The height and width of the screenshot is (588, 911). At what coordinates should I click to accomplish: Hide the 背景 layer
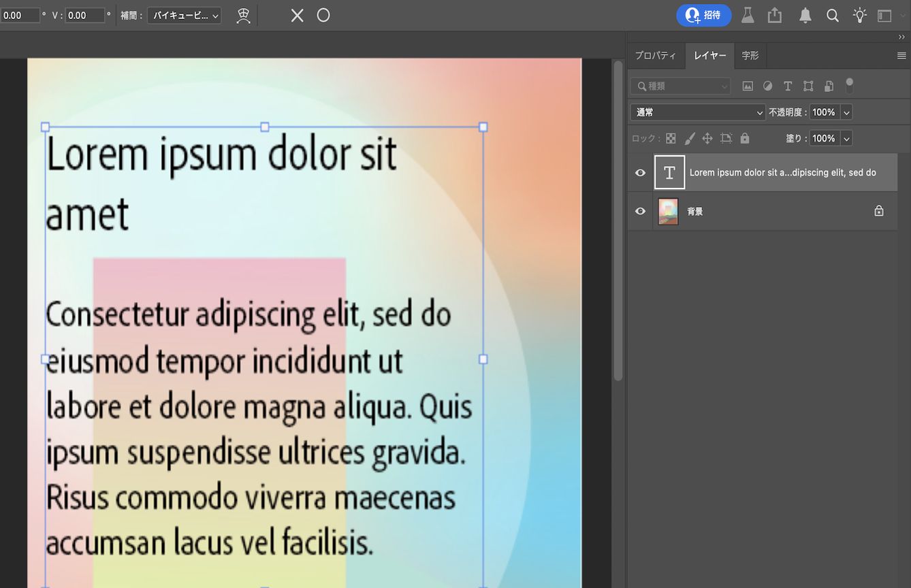tap(639, 211)
